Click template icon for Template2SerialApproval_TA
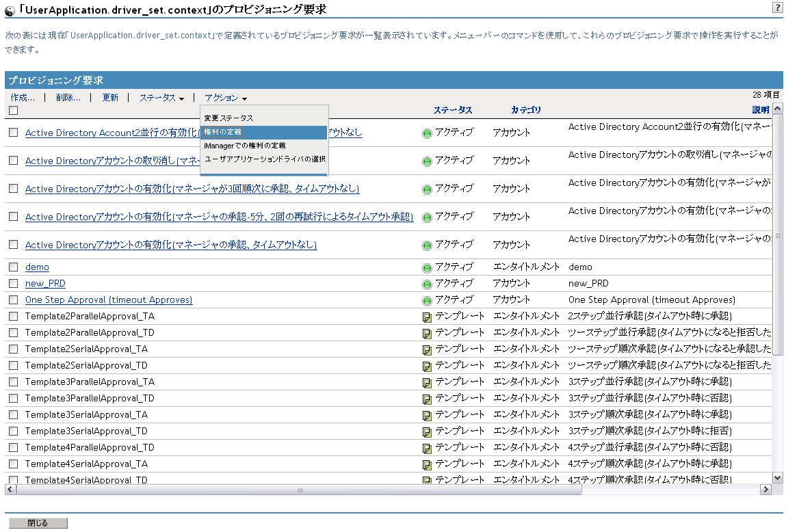This screenshot has height=532, width=786. tap(427, 350)
